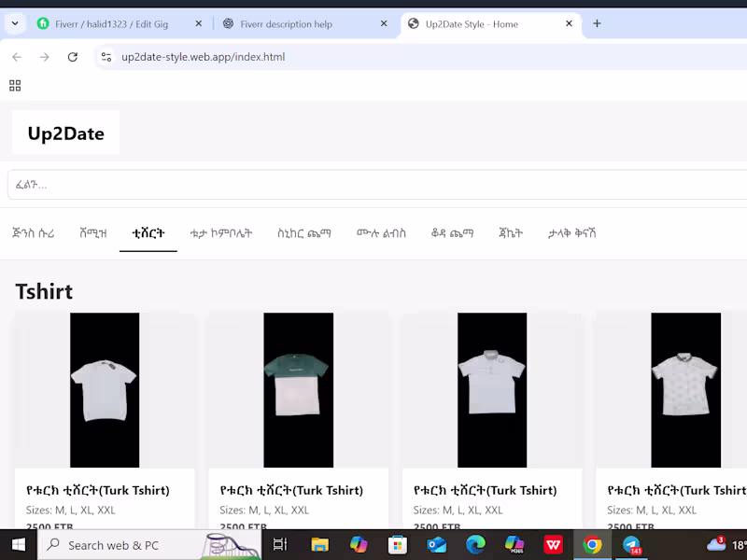Open the Windows Start menu
Image resolution: width=747 pixels, height=560 pixels.
18,545
